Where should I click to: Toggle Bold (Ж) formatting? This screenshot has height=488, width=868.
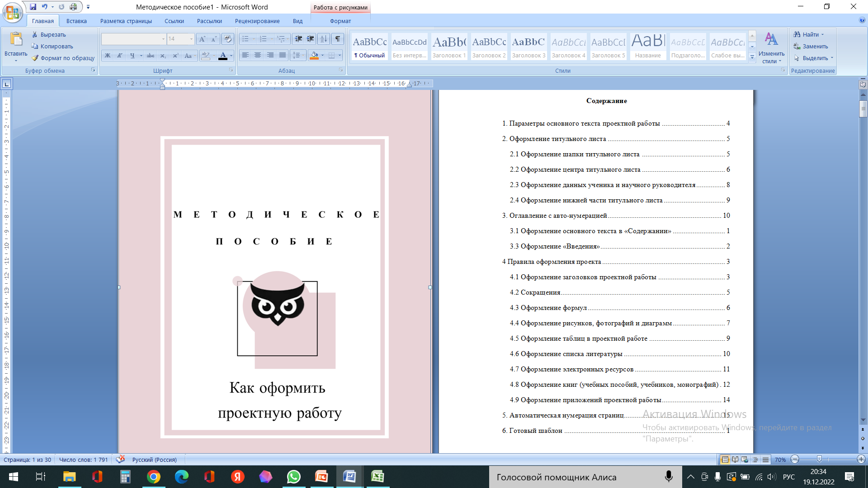108,56
